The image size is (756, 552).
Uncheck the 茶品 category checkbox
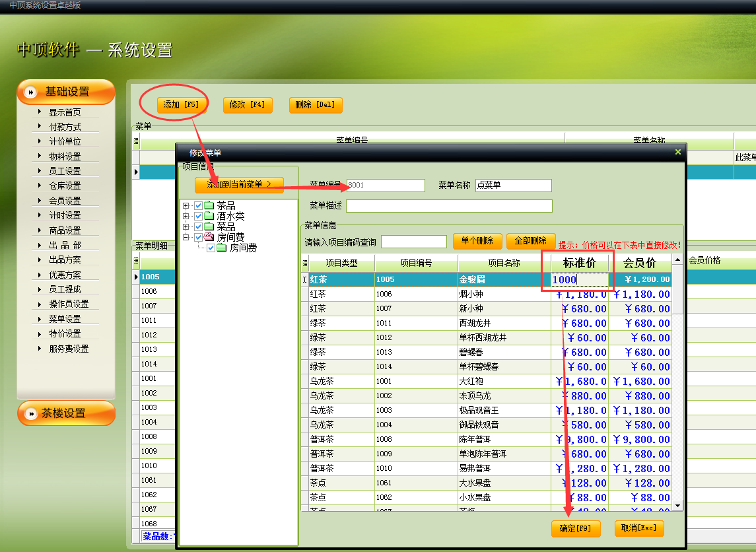tap(198, 205)
